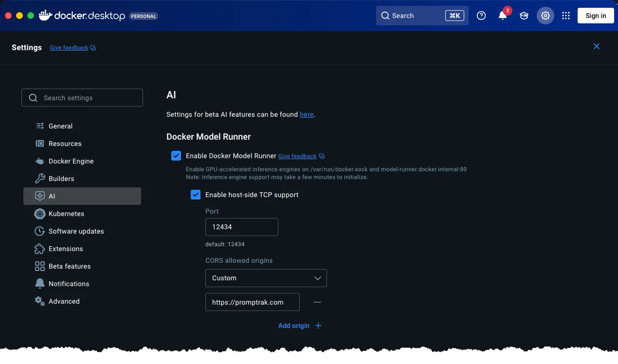Remove the https://promptrak.com origin with minus icon
The height and width of the screenshot is (364, 618).
(x=317, y=302)
